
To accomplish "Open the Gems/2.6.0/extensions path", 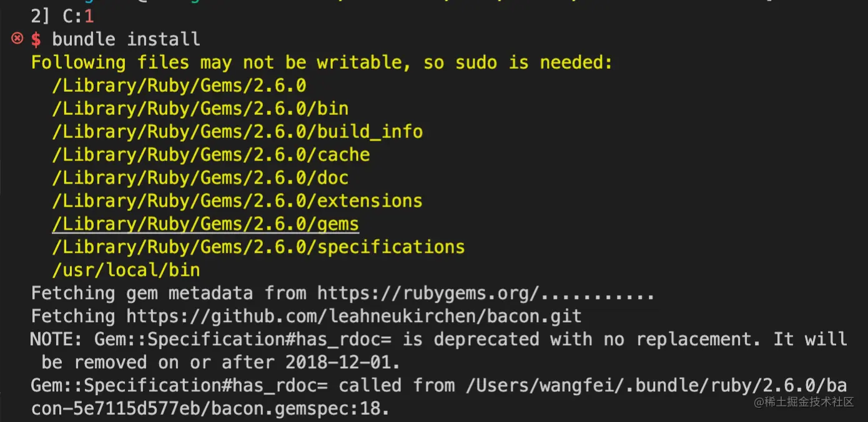I will (x=237, y=201).
